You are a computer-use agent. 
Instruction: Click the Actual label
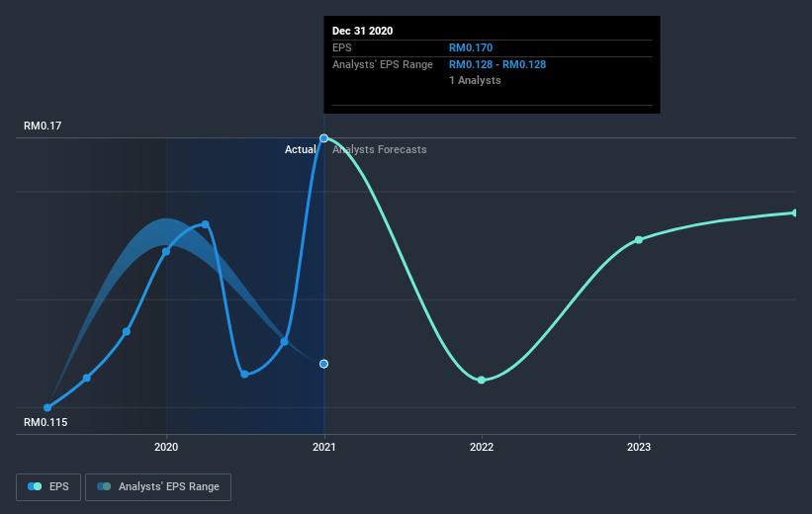tap(301, 149)
